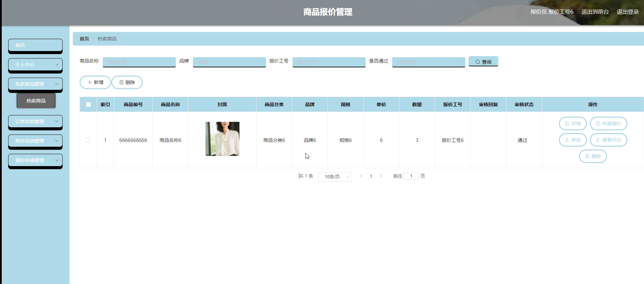Expand the 调价申请管理 sidebar menu

pyautogui.click(x=35, y=161)
